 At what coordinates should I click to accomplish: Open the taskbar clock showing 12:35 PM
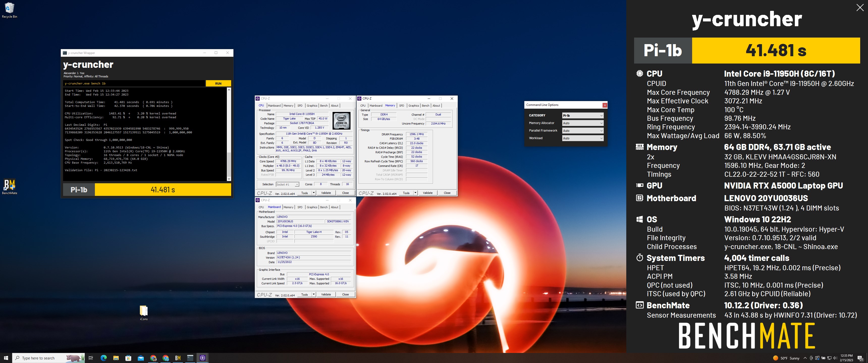pyautogui.click(x=846, y=358)
